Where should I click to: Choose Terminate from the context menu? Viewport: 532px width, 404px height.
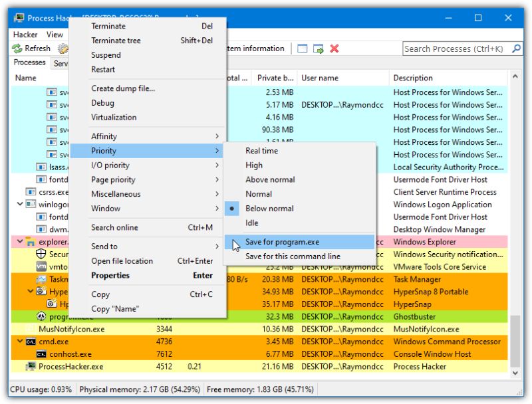147,26
